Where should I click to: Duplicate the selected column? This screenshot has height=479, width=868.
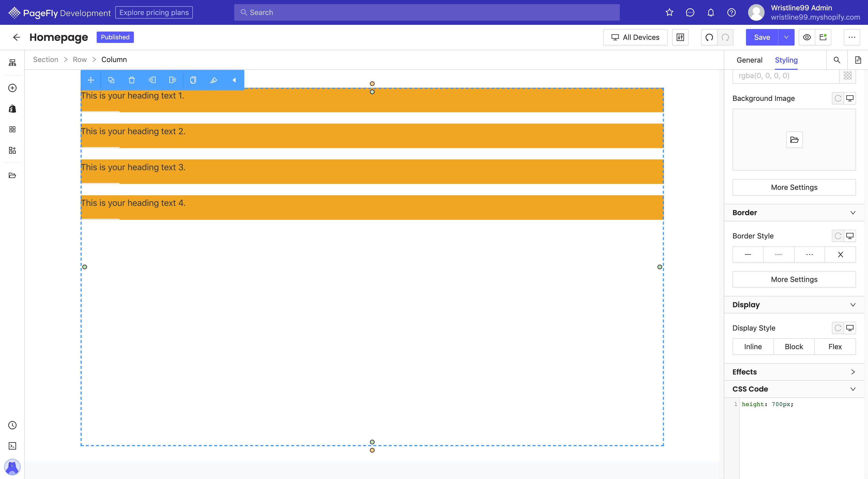click(111, 80)
